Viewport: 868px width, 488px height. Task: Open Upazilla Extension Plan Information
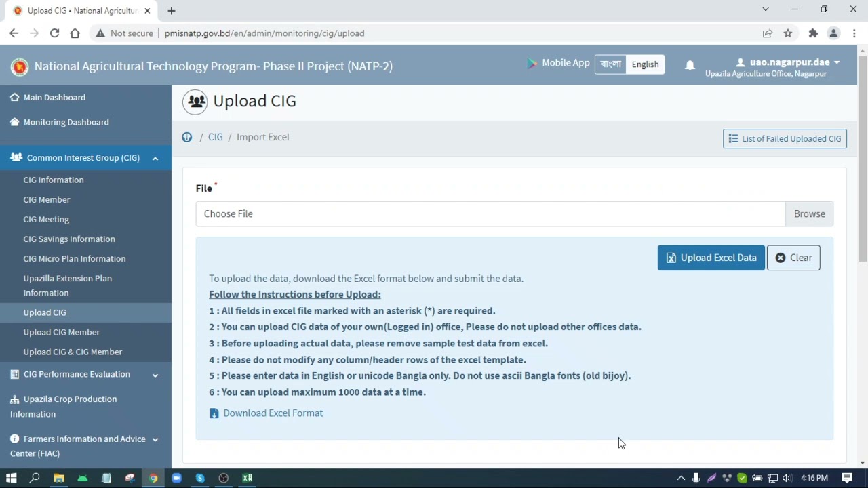tap(68, 285)
